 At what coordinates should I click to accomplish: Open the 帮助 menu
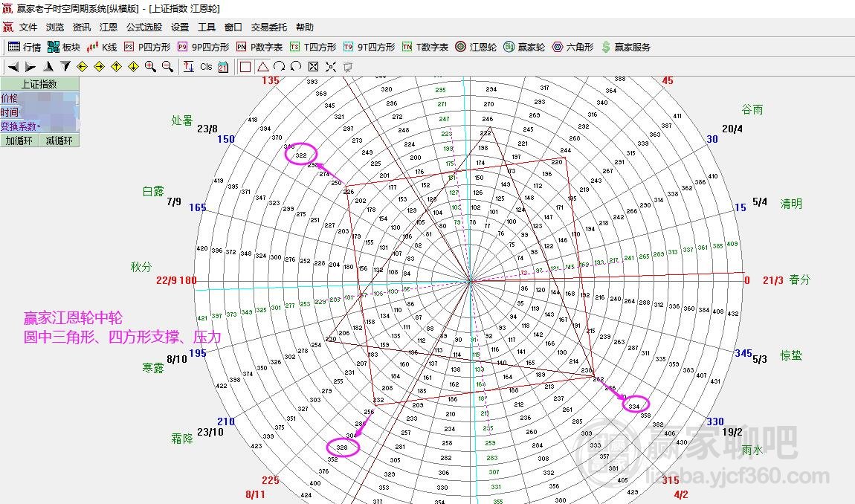click(305, 28)
